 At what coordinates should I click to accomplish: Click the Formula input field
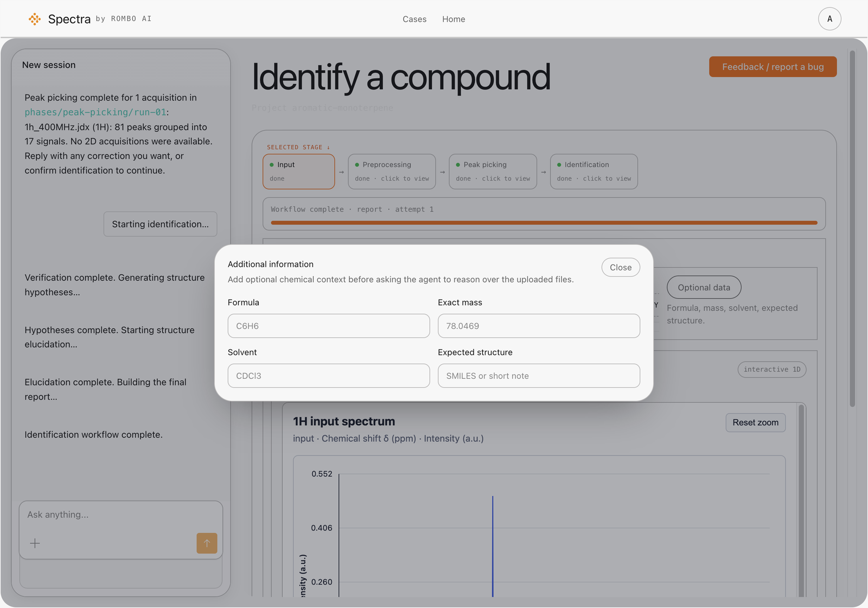coord(329,326)
